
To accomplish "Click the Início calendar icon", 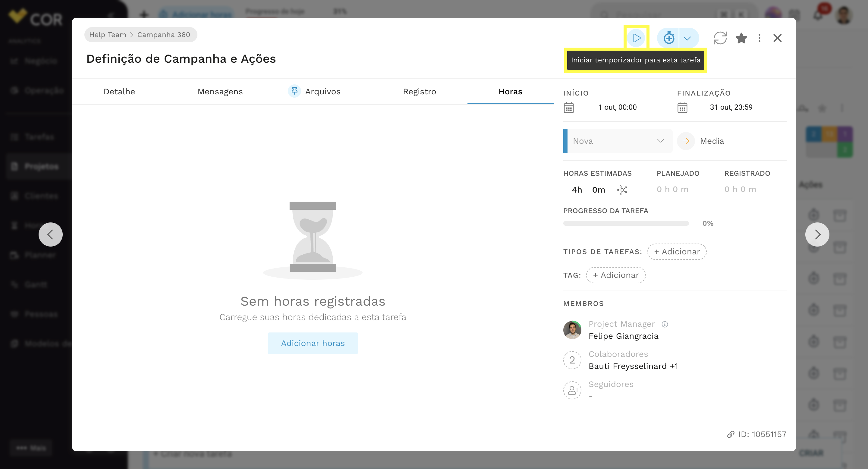I will pyautogui.click(x=568, y=108).
